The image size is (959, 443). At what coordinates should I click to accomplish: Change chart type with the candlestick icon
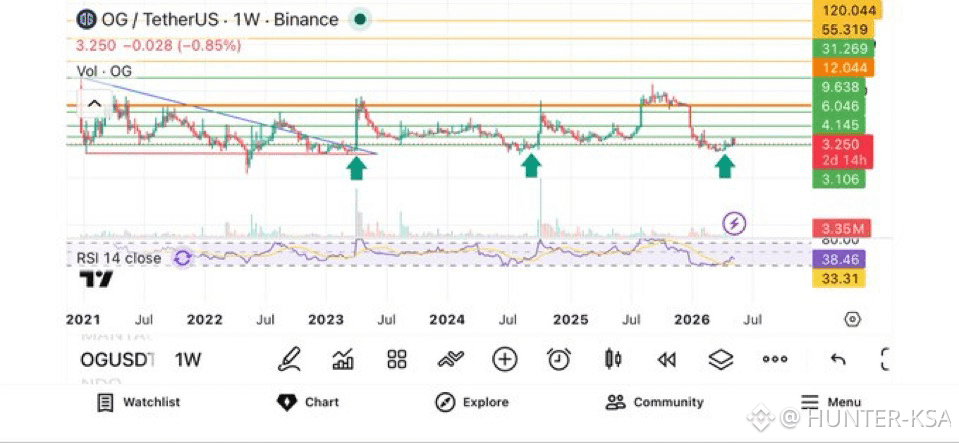tap(613, 359)
